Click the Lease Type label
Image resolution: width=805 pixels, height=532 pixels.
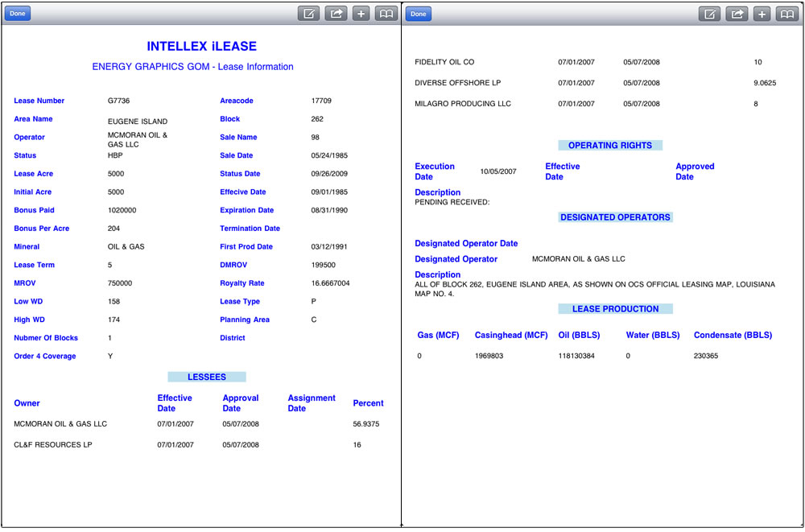point(240,302)
